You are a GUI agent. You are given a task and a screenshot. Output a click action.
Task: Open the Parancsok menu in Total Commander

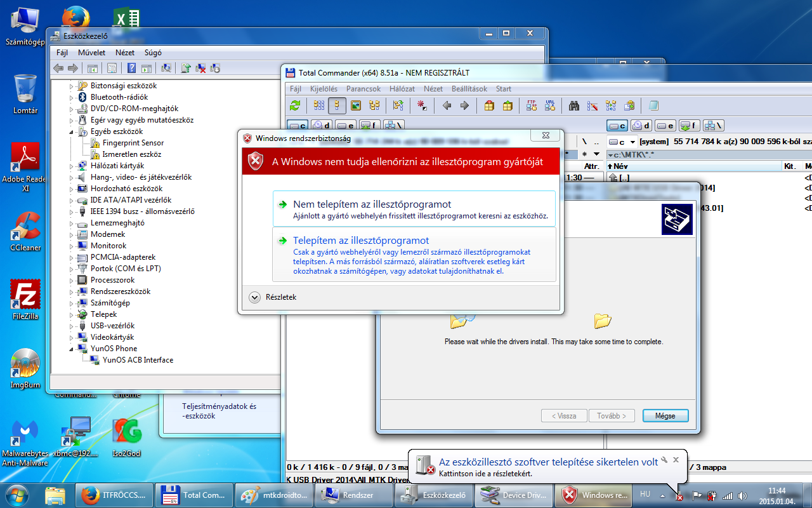click(x=363, y=89)
